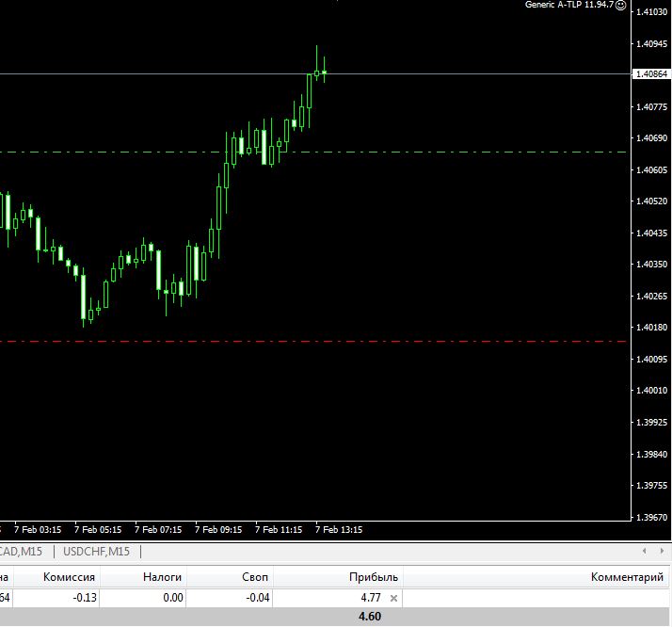Switch to the CAD,M15 chart tab

coord(21,551)
